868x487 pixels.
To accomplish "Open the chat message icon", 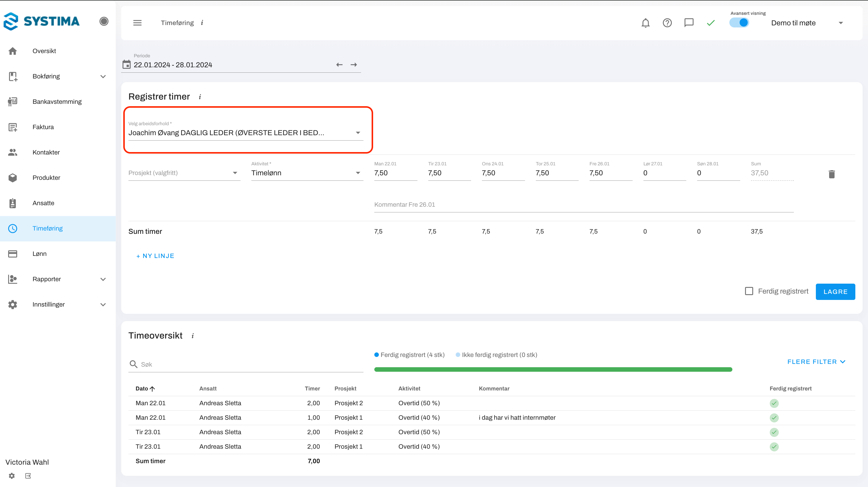I will click(x=689, y=23).
